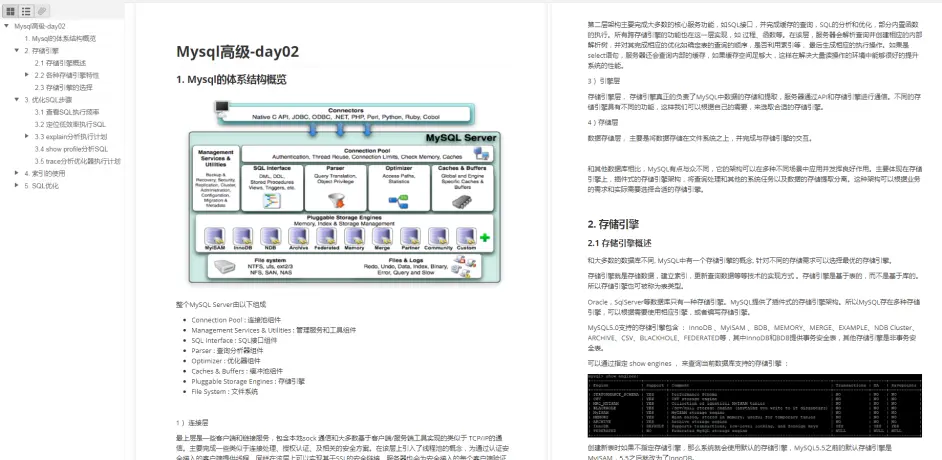Image resolution: width=942 pixels, height=460 pixels.
Task: Click the heading 1. Mysql的体系结构概览
Action: 231,79
